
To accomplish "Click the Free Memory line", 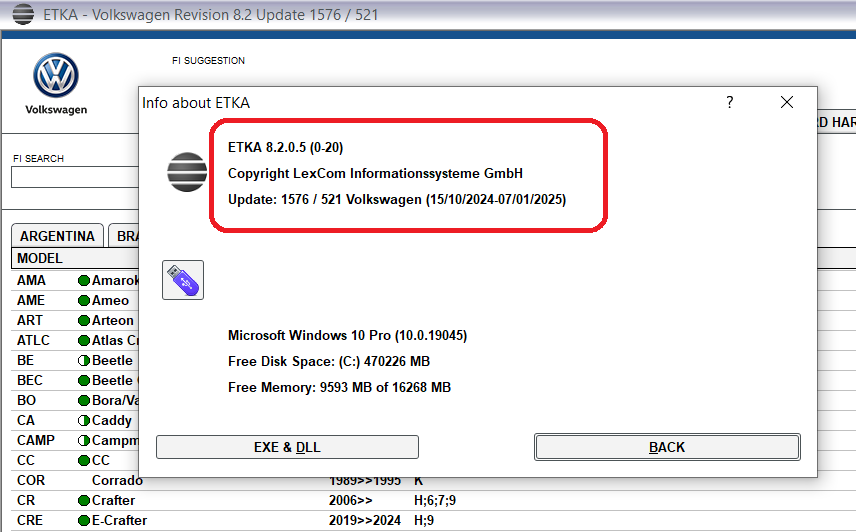I will [x=340, y=387].
